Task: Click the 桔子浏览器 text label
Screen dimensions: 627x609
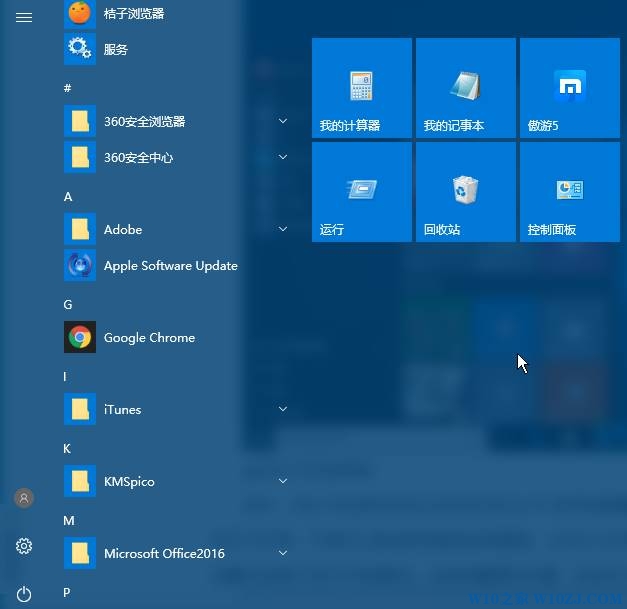Action: 134,14
